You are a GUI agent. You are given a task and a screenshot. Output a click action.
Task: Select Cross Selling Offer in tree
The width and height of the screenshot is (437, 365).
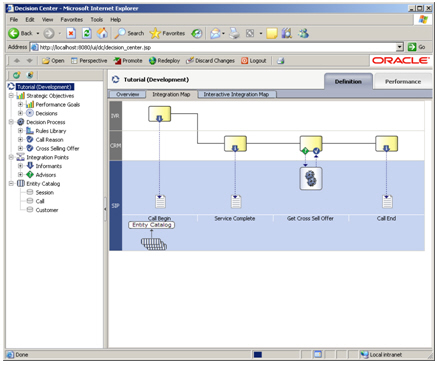(x=57, y=148)
